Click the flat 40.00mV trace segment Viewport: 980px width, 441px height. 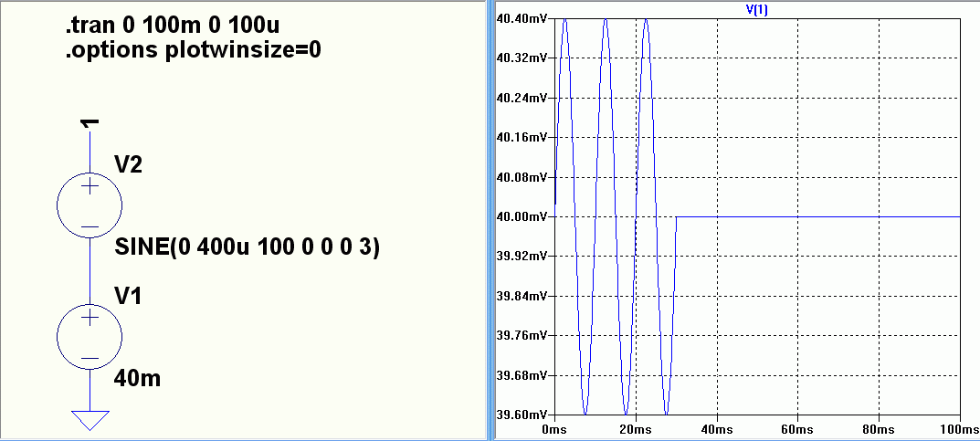click(x=818, y=216)
